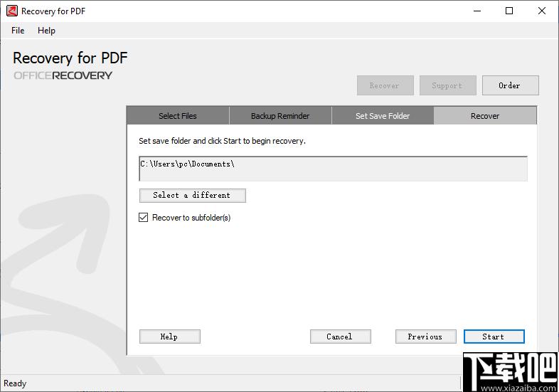The width and height of the screenshot is (559, 392).
Task: Open the Help menu
Action: [46, 31]
